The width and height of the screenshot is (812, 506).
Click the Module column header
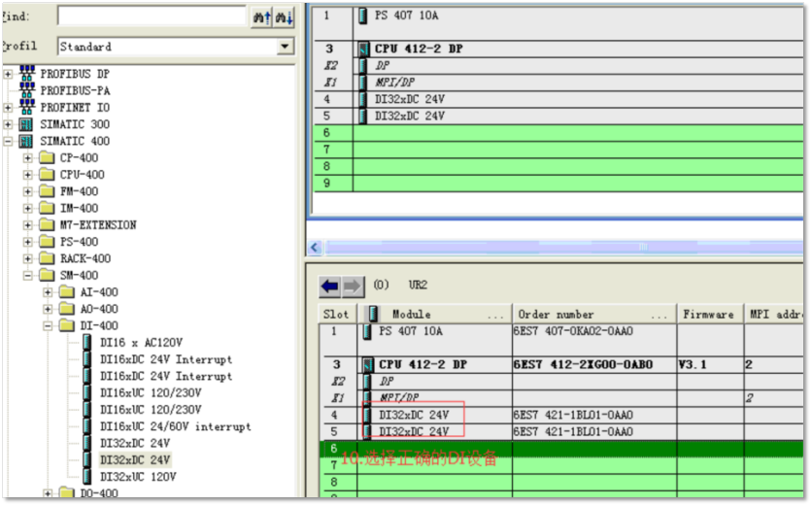pyautogui.click(x=434, y=314)
